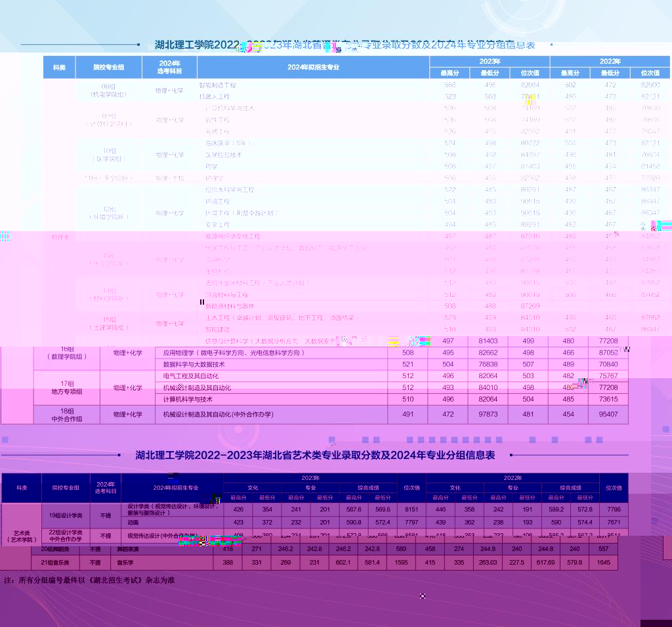
Task: Select the composite score 587.6
Action: click(354, 509)
